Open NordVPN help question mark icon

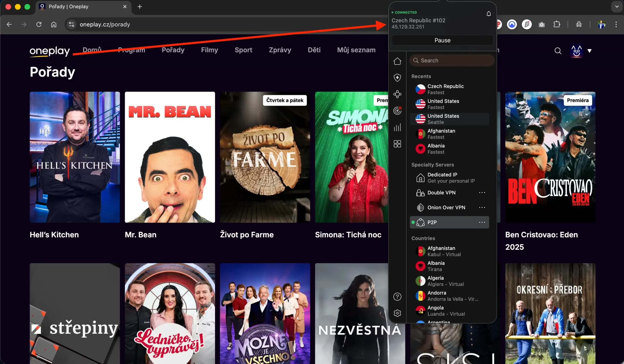pos(397,297)
